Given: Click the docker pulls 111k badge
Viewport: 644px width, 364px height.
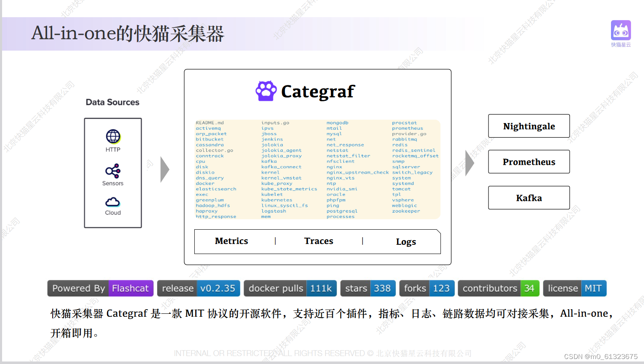Looking at the screenshot, I should pos(290,288).
